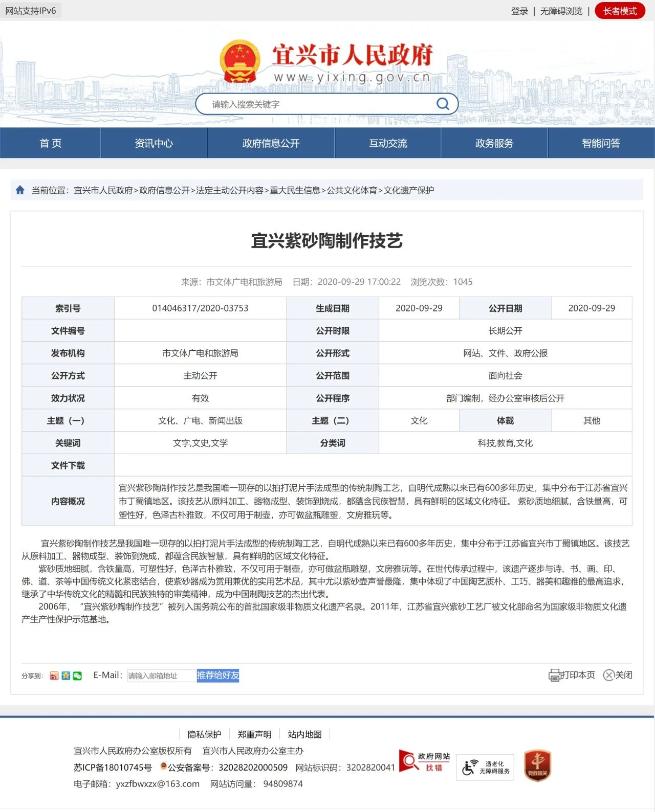Click the 市文体广电和旅游局 cell in 发布机构 row
655x812 pixels.
tap(200, 353)
